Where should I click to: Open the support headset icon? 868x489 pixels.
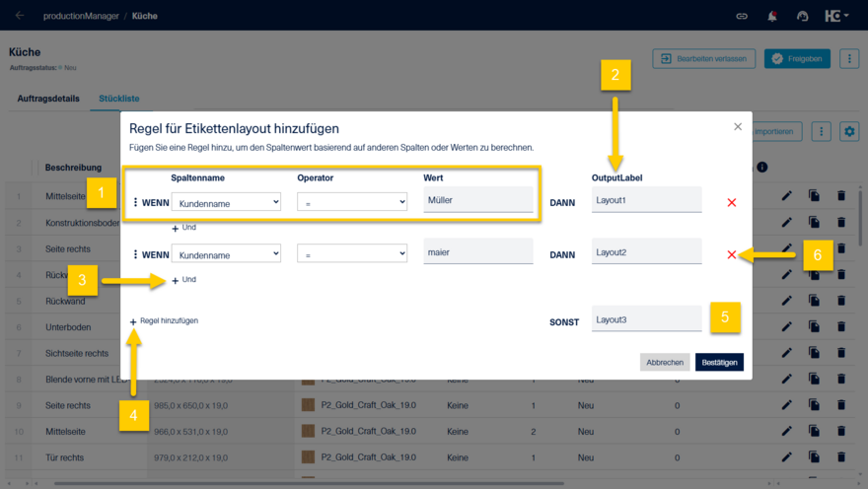802,16
